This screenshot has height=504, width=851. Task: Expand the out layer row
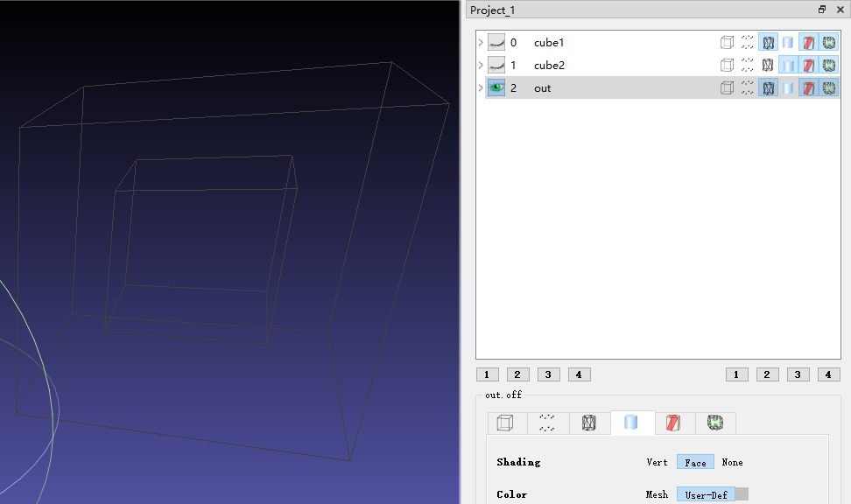pyautogui.click(x=481, y=87)
